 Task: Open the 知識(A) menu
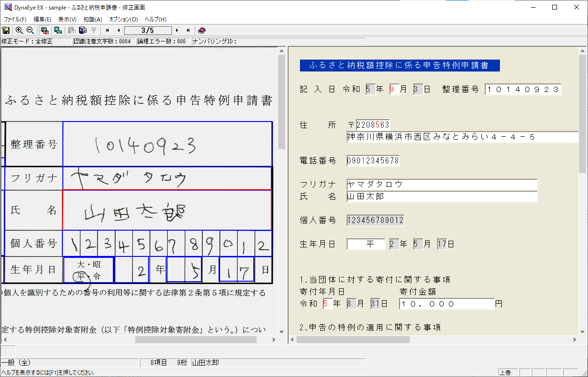[92, 20]
